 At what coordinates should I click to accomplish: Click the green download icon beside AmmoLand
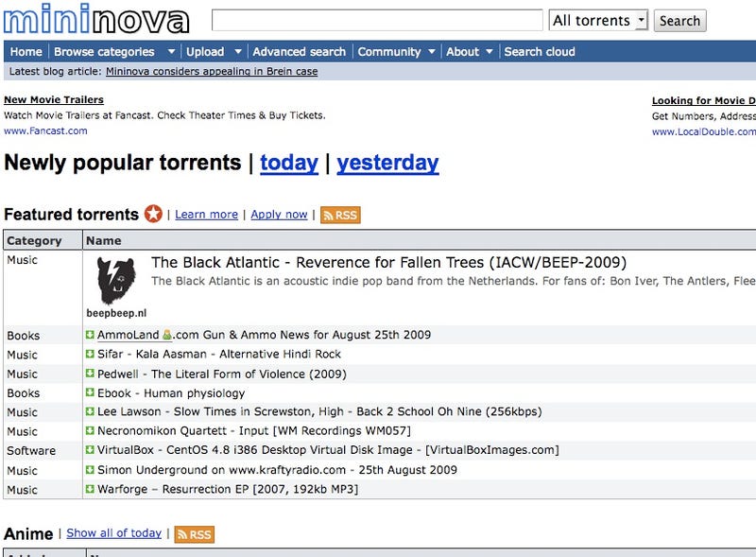coord(90,335)
